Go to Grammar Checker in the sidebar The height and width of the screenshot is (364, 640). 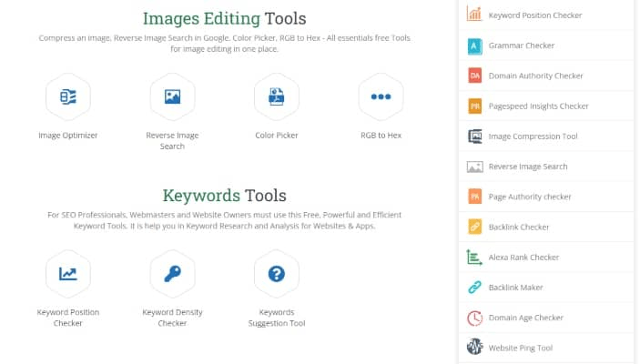click(522, 45)
